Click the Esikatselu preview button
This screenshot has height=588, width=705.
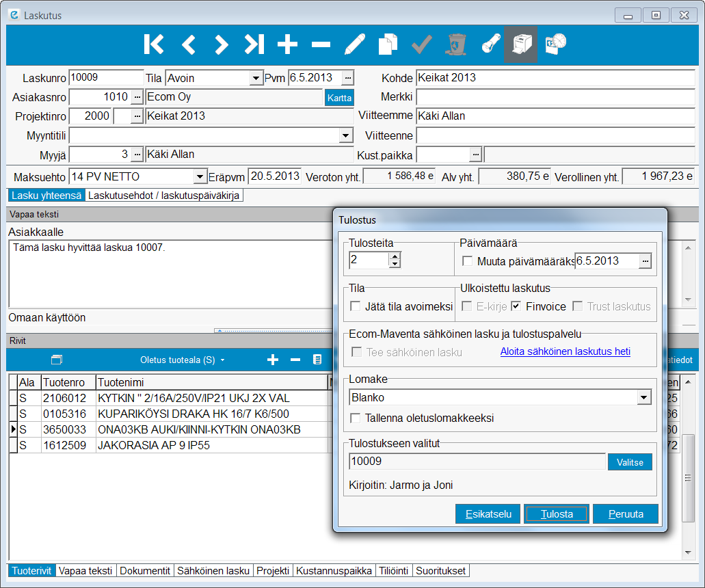tap(488, 514)
